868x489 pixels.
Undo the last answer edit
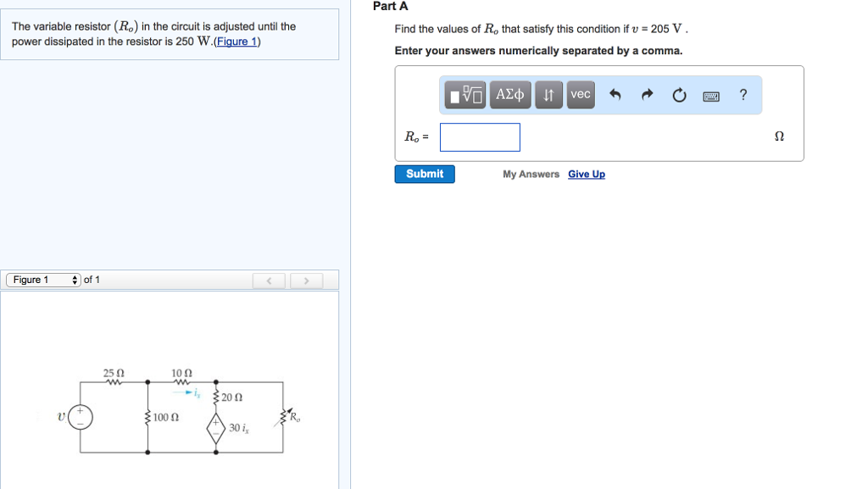pos(615,95)
